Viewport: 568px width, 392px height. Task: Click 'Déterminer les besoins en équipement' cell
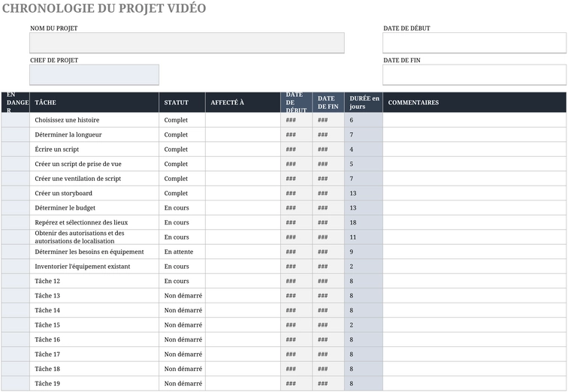point(94,252)
